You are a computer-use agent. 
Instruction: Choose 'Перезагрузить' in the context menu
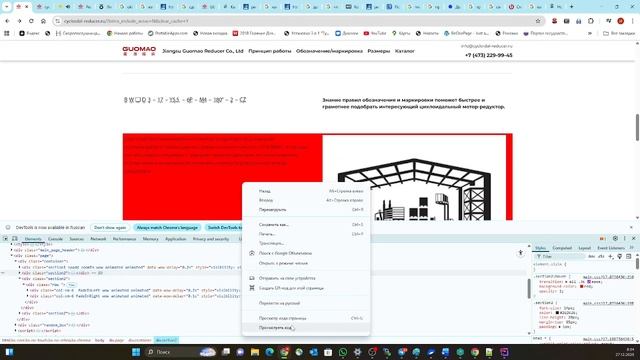click(x=306, y=209)
